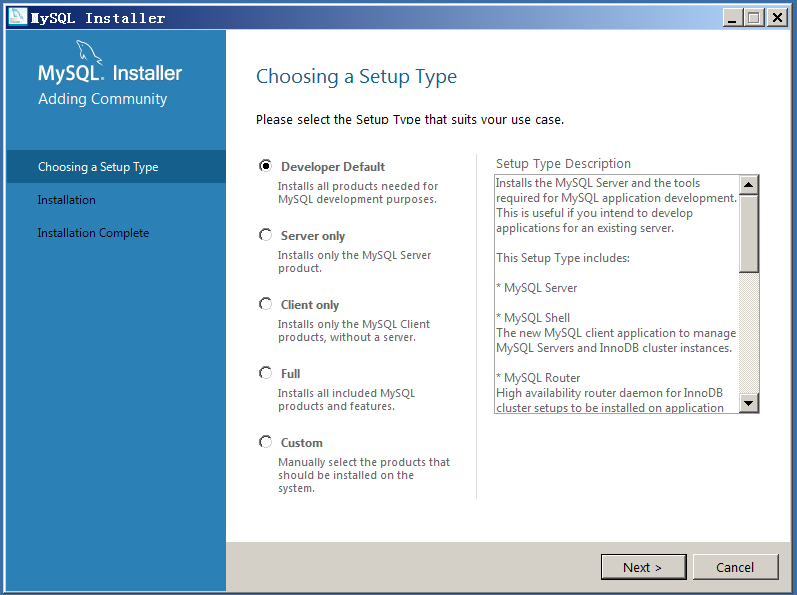The height and width of the screenshot is (595, 797).
Task: Click the description scrollbar thumb
Action: [749, 234]
